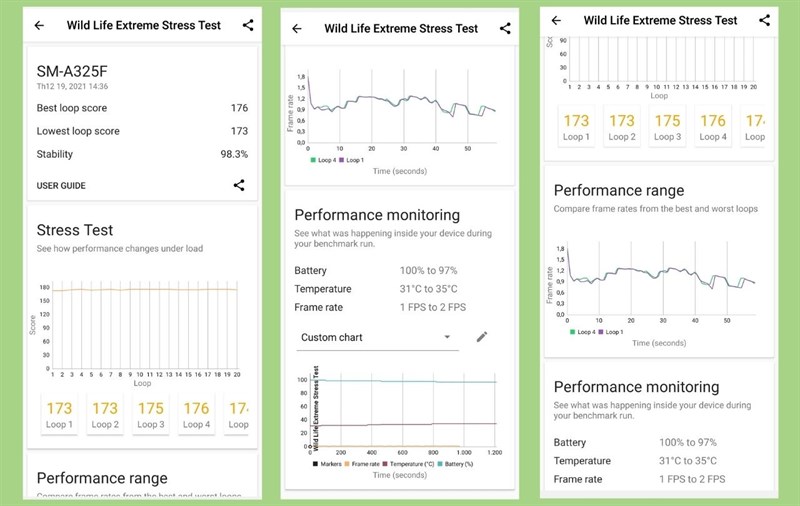The width and height of the screenshot is (800, 506).
Task: Tap pencil edit icon next to Custom chart
Action: point(482,337)
